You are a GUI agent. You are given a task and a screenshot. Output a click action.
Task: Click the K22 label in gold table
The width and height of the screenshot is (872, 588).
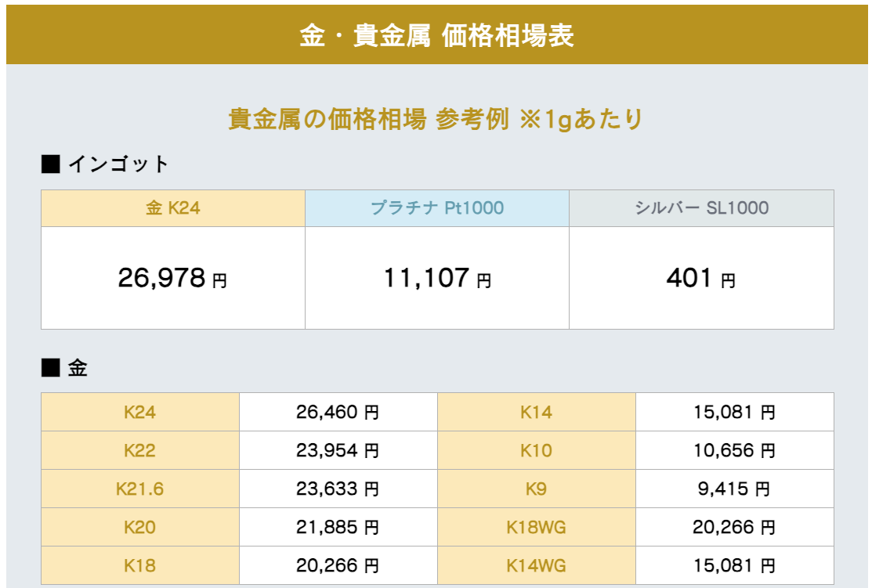[139, 451]
